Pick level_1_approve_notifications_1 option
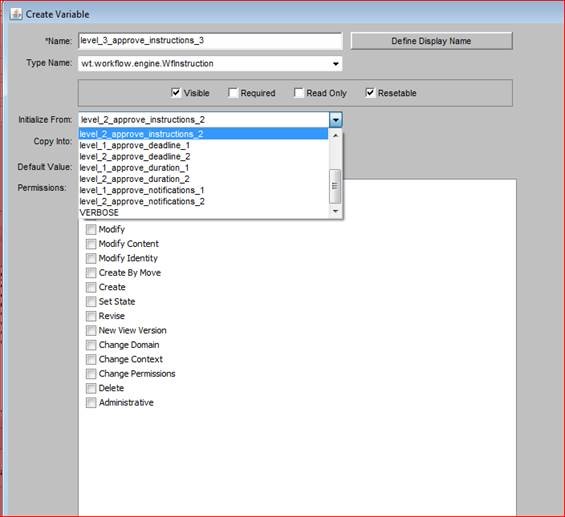Screen dimensions: 565x517 [x=203, y=190]
